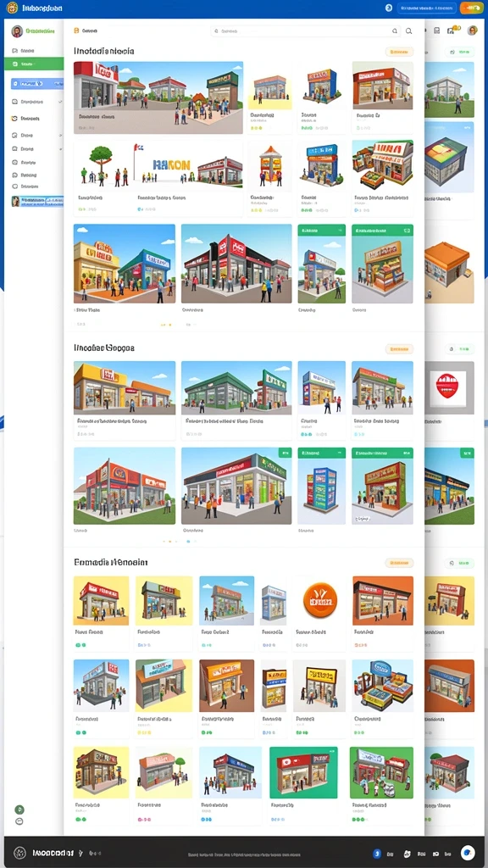The width and height of the screenshot is (488, 868).
Task: Click the round lion logo in top-left corner
Action: coord(12,8)
